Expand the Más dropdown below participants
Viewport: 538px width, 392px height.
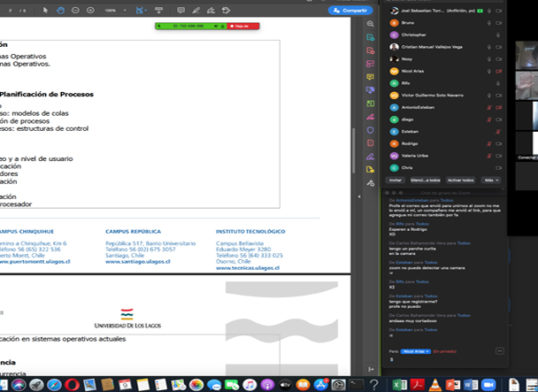pyautogui.click(x=491, y=180)
